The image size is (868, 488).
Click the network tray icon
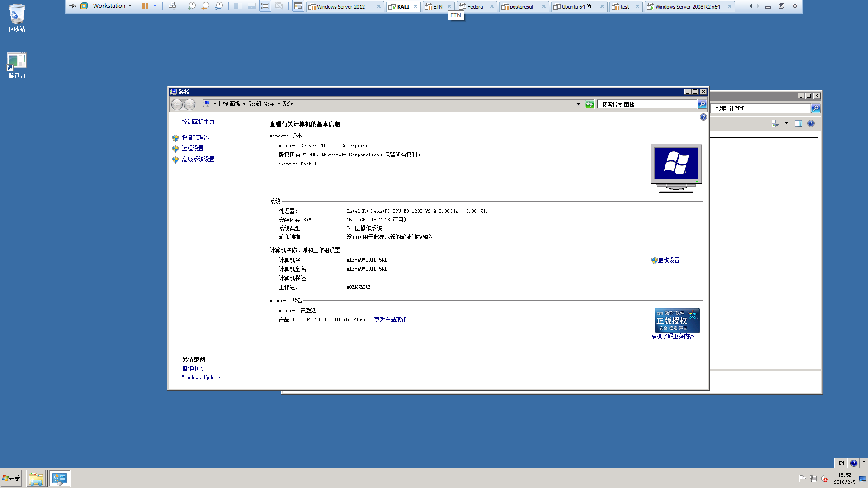813,479
